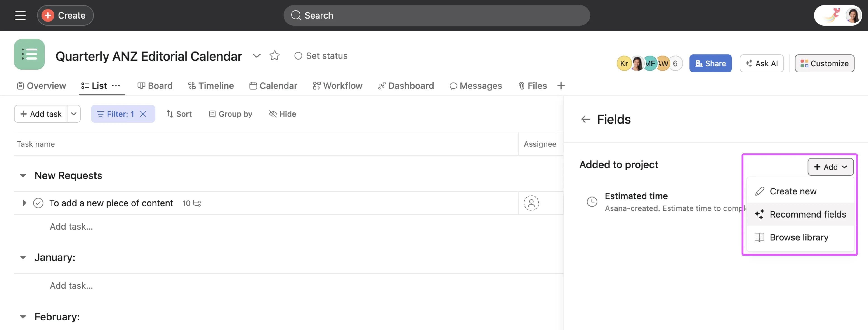
Task: Select the Sort icon
Action: [170, 114]
